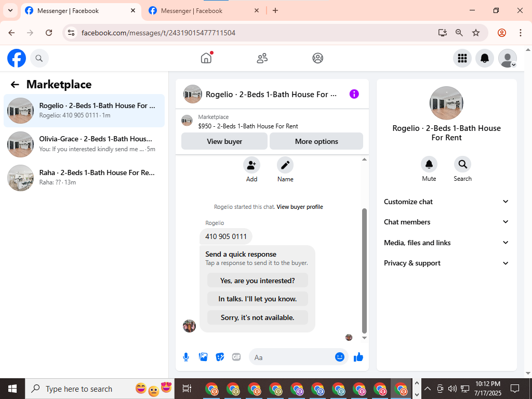Choose a GIF icon
Viewport: 532px width, 399px height.
236,357
